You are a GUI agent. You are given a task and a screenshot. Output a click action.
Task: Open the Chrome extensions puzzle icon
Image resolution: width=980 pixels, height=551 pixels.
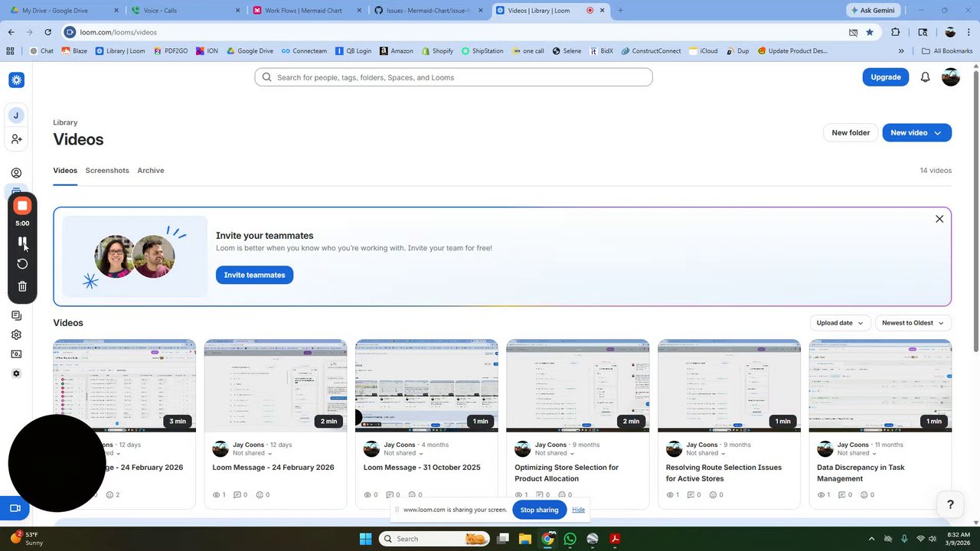pos(895,32)
